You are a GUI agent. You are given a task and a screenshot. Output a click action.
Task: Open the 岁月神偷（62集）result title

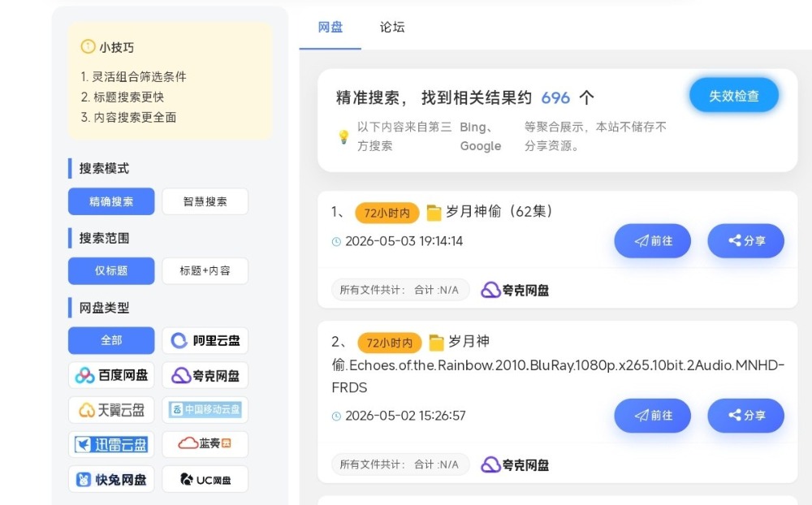(499, 211)
